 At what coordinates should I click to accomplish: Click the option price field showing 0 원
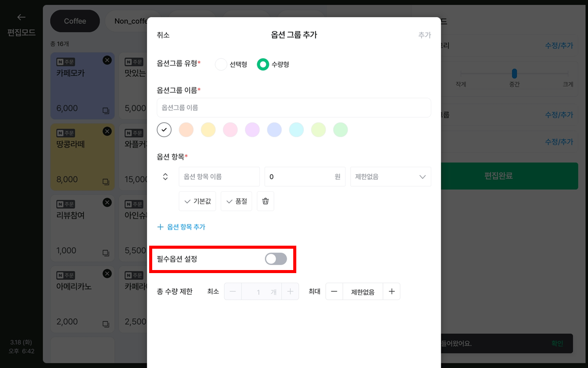click(x=305, y=177)
